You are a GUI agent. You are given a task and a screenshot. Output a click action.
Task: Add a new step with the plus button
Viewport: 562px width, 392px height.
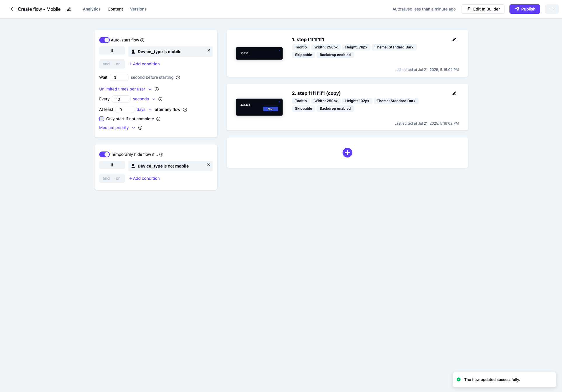pos(347,153)
